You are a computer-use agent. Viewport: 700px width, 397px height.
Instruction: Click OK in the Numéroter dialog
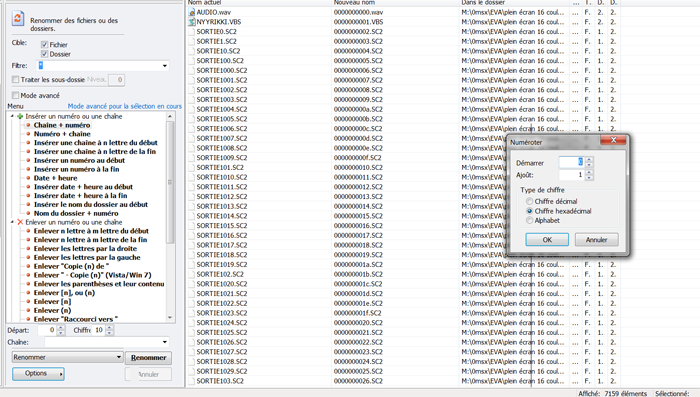(547, 240)
